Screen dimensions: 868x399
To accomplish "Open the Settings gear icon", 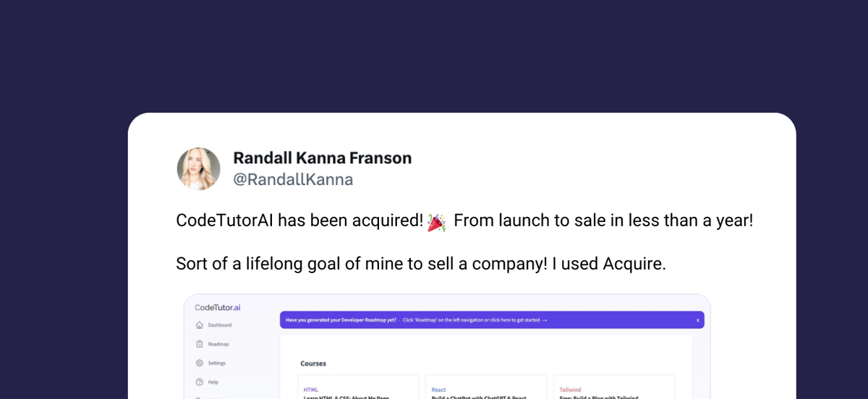I will (200, 363).
